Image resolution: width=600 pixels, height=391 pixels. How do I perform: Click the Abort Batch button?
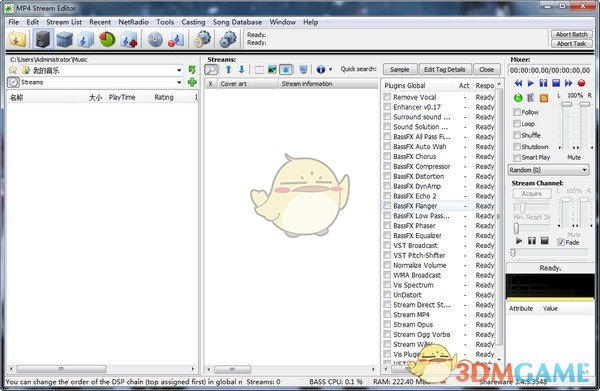click(571, 34)
